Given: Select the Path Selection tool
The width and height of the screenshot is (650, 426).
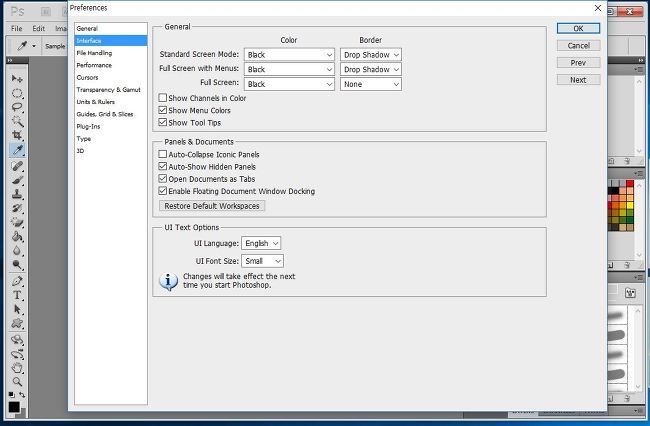Looking at the screenshot, I should coord(17,309).
